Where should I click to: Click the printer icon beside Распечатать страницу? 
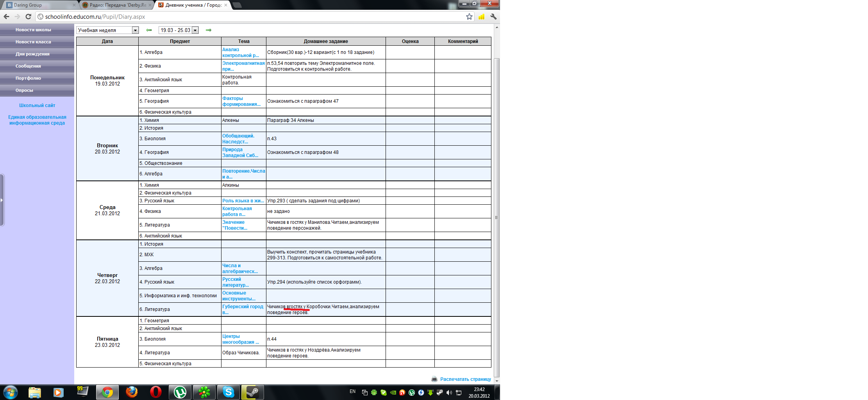434,379
